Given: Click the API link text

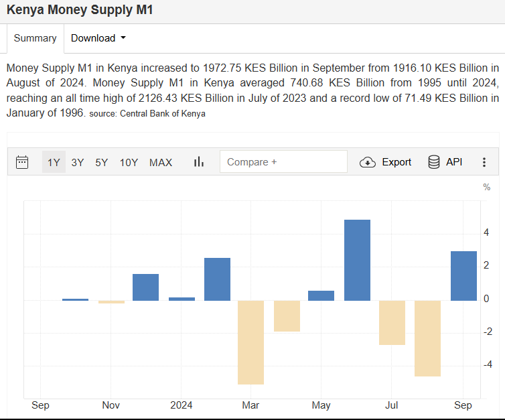Looking at the screenshot, I should click(x=454, y=162).
